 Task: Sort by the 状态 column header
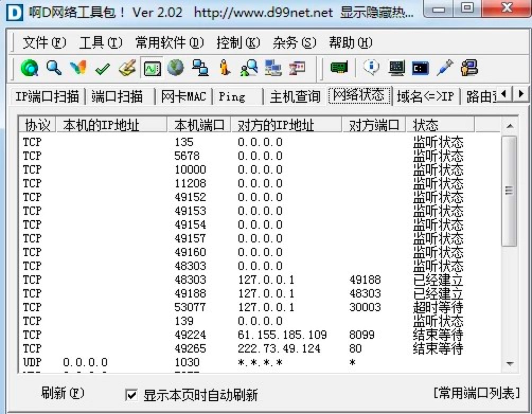tap(440, 125)
